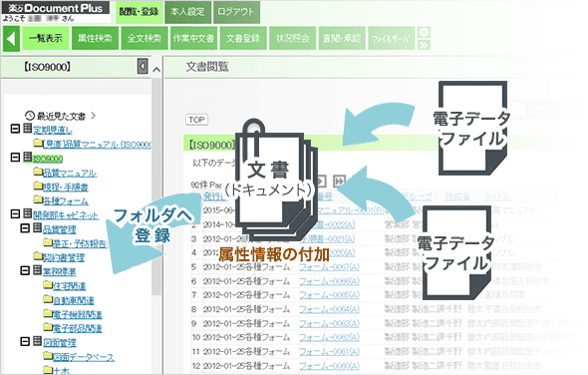Collapse the 品質管理 tree node
This screenshot has width=588, height=375.
point(25,227)
